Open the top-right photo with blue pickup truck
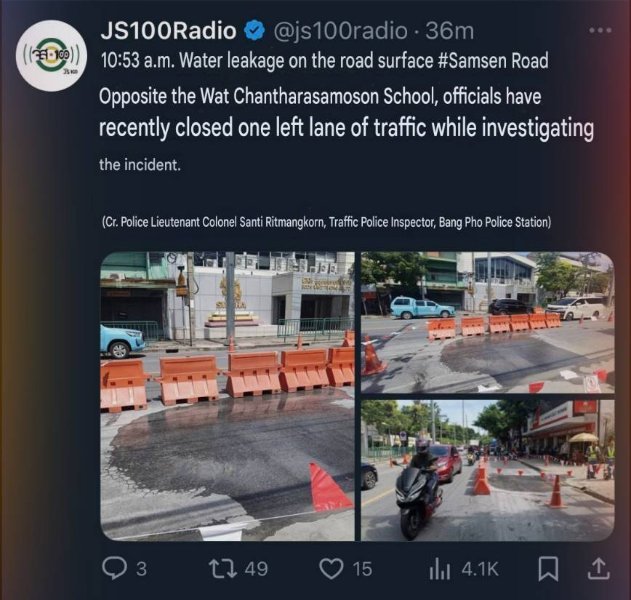This screenshot has height=600, width=631. pos(488,322)
